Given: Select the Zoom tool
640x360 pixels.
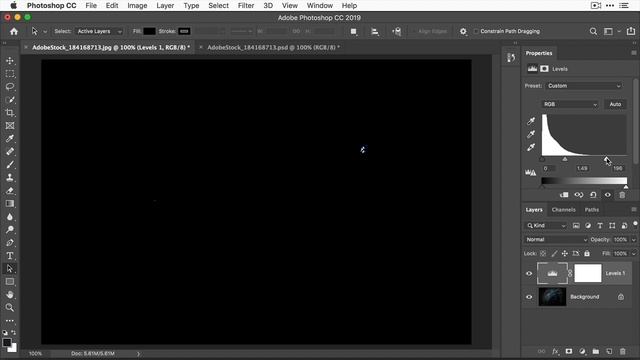Looking at the screenshot, I should (x=10, y=308).
